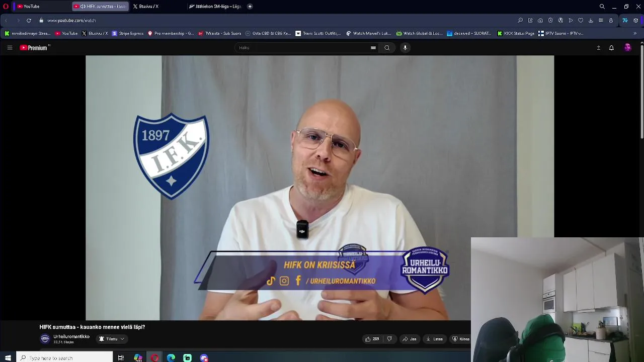This screenshot has width=644, height=362.
Task: Open the Pro membership bookmark
Action: pyautogui.click(x=171, y=34)
